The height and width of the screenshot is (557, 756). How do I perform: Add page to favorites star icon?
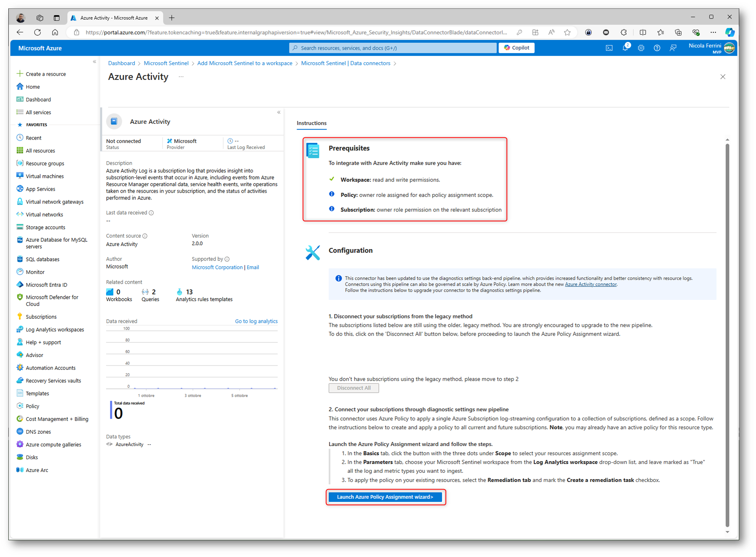pyautogui.click(x=567, y=32)
